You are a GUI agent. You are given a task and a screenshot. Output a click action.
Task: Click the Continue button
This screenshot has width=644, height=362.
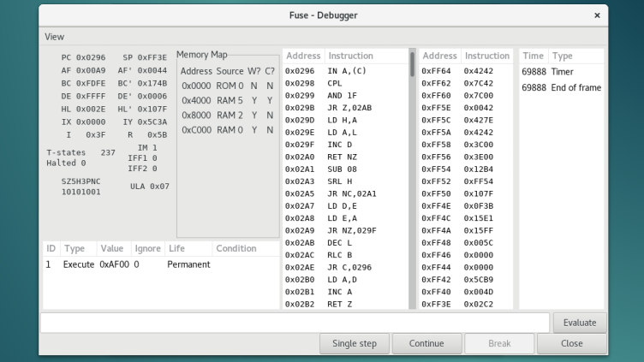tap(426, 343)
